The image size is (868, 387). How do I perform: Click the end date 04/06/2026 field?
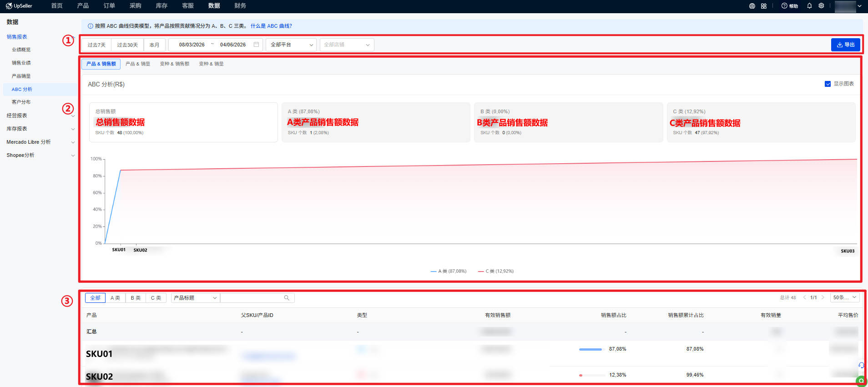click(x=233, y=45)
